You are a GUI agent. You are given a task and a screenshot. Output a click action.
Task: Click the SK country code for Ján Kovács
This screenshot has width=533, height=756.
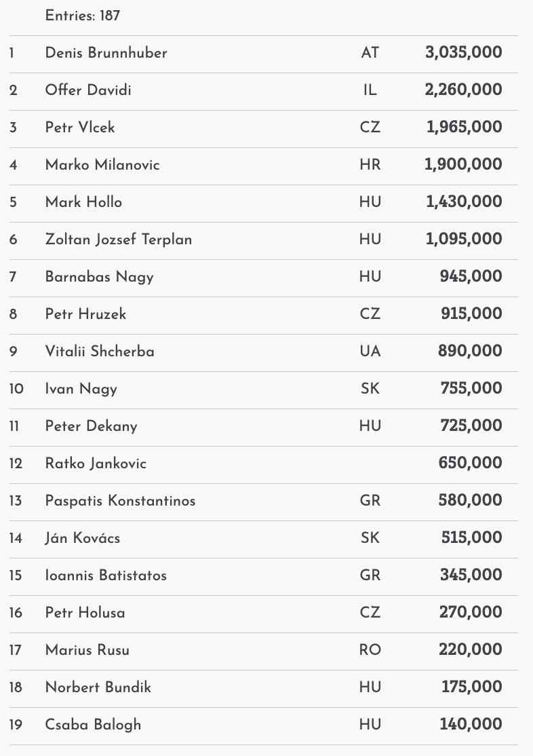(370, 538)
